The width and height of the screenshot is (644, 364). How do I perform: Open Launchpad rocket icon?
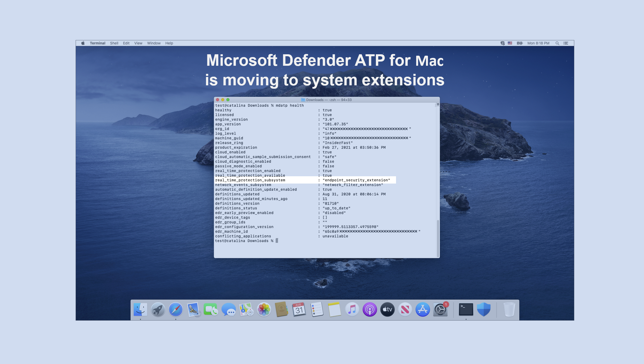tap(158, 309)
